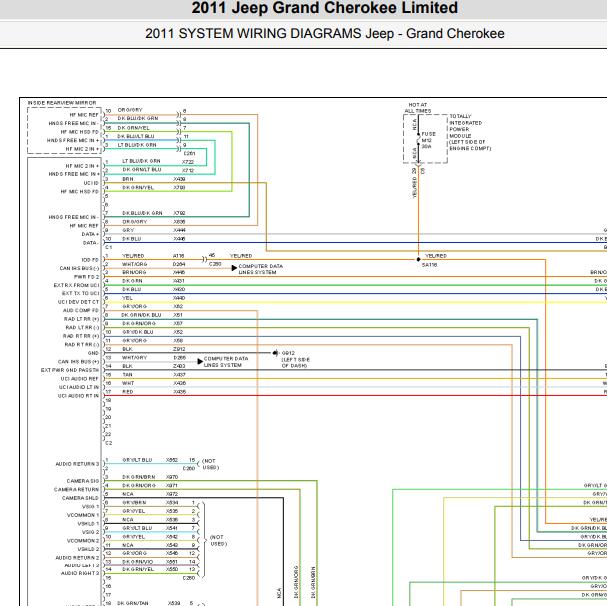The height and width of the screenshot is (606, 607).
Task: Click the 'SA116' splice label
Action: point(429,265)
